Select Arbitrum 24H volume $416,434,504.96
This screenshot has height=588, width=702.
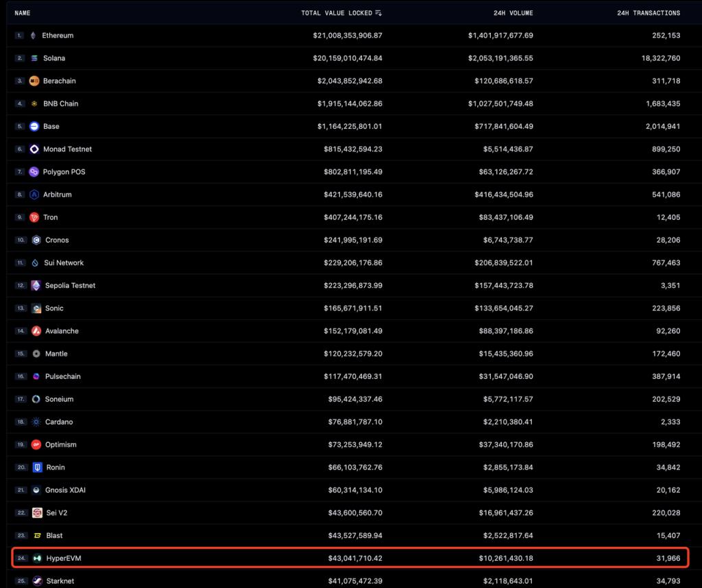(x=504, y=195)
